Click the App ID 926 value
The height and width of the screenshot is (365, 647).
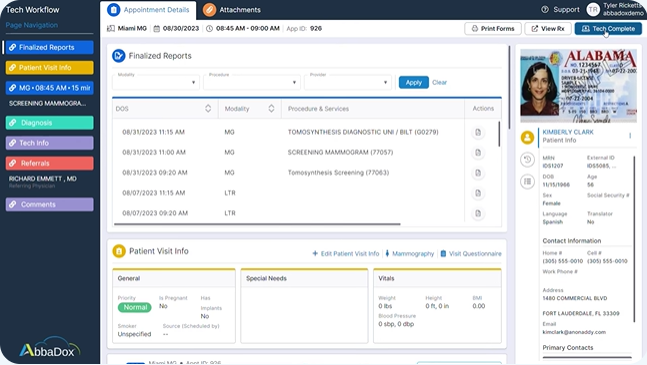(x=316, y=28)
